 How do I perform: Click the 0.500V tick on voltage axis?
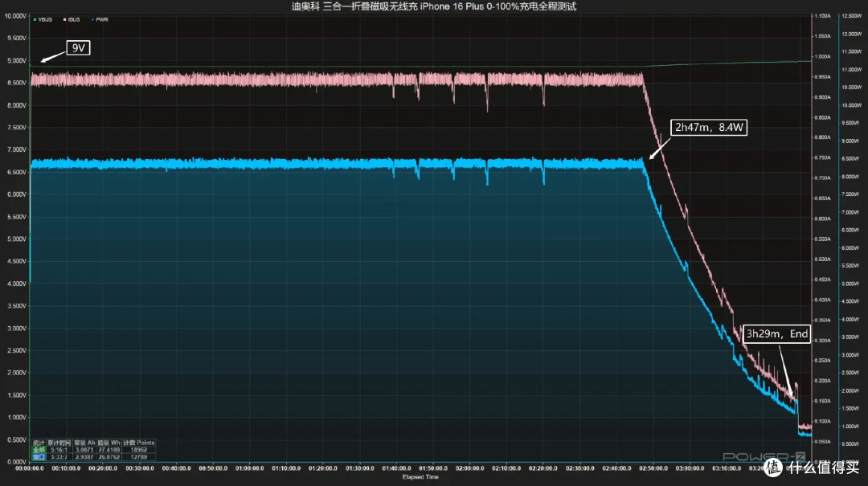(16, 440)
